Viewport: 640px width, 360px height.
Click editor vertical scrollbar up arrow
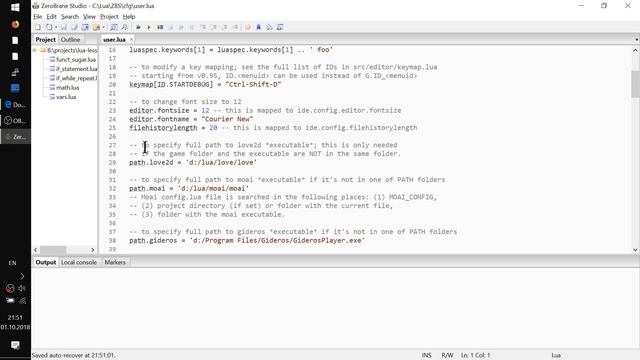click(x=635, y=50)
